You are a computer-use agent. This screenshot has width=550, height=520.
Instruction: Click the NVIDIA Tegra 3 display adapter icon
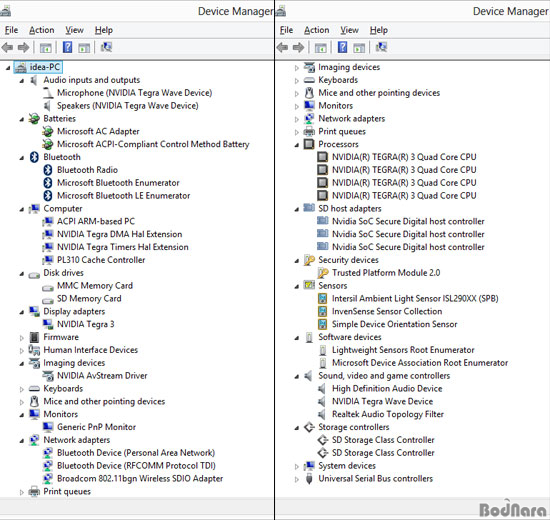click(x=48, y=324)
